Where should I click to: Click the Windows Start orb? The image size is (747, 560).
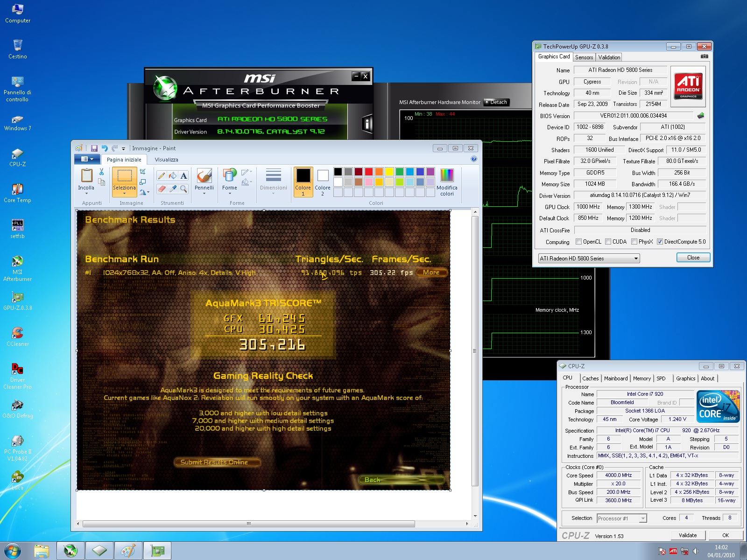click(x=12, y=551)
